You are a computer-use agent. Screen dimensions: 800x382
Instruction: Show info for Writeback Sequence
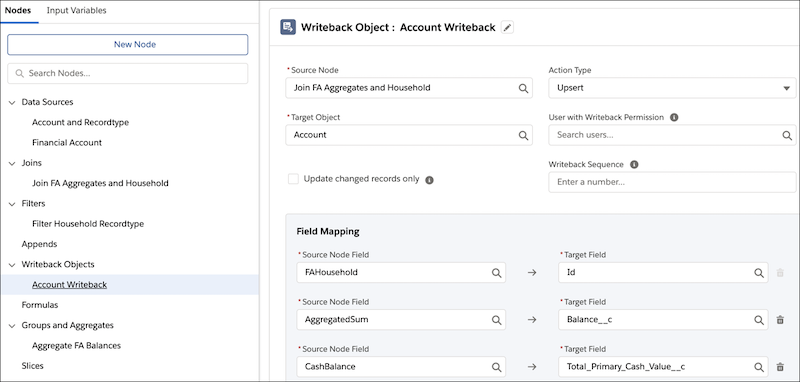tap(634, 165)
